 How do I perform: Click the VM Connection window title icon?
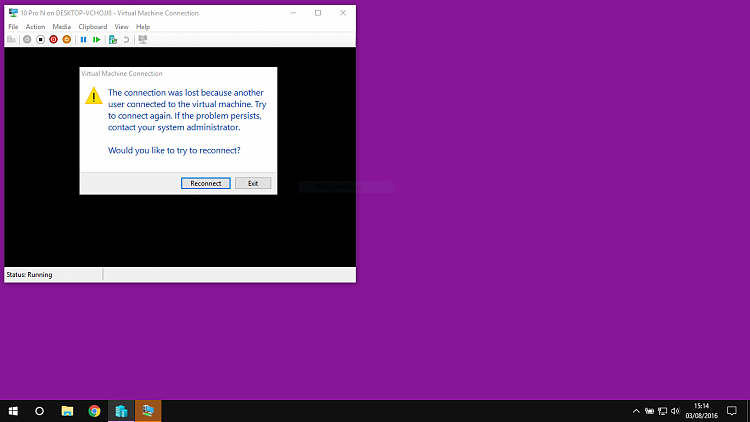13,13
